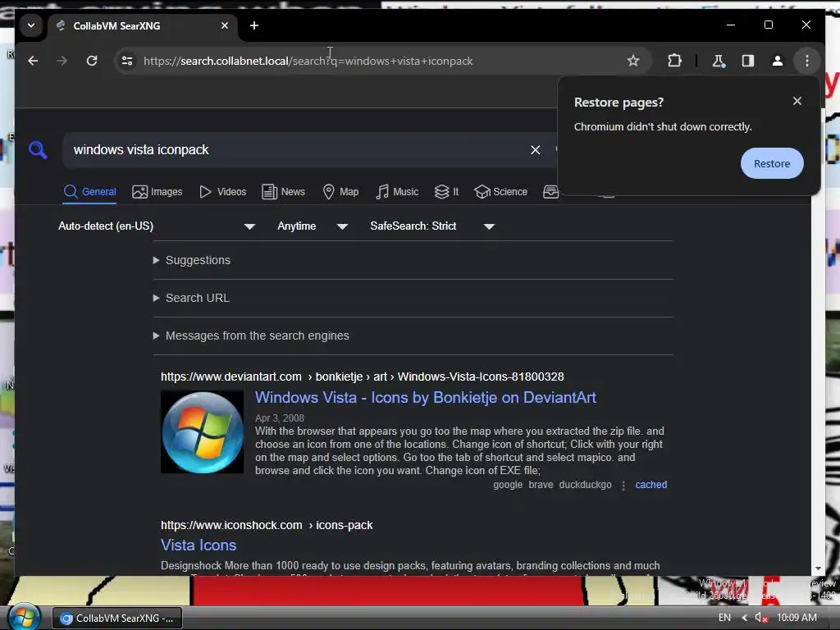Open the Auto-detect (en-US) language dropdown
This screenshot has width=840, height=630.
(157, 226)
